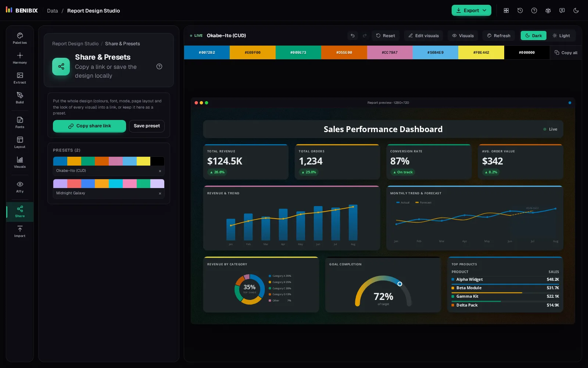Delete the Midnight Galaxy preset

click(160, 193)
